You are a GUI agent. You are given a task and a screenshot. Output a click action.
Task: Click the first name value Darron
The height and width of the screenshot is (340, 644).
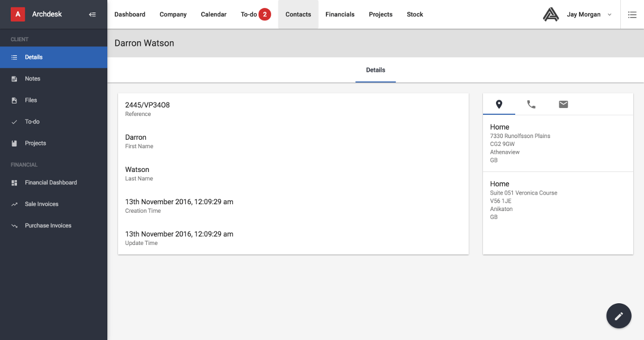point(136,137)
